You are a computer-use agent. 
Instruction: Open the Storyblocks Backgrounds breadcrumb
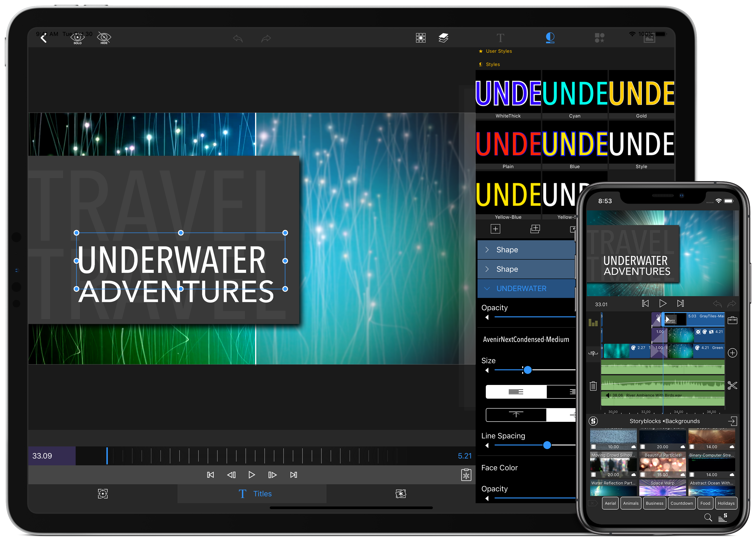pos(665,421)
